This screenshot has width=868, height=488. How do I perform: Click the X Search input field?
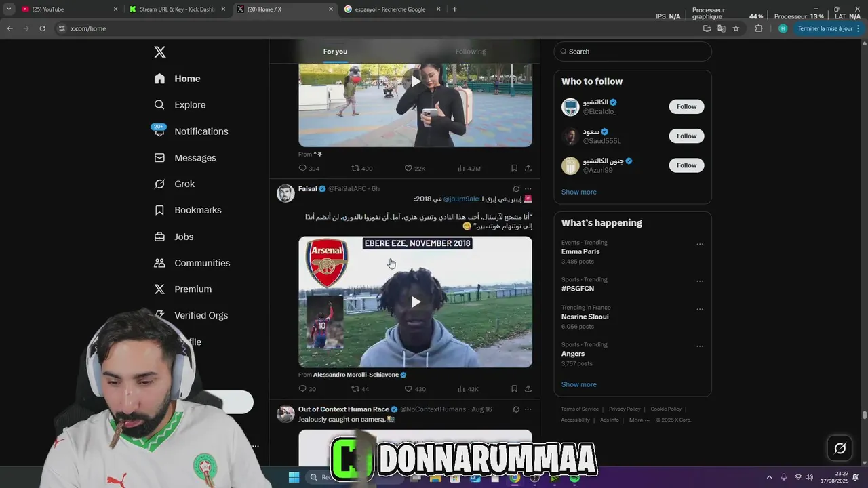point(633,52)
